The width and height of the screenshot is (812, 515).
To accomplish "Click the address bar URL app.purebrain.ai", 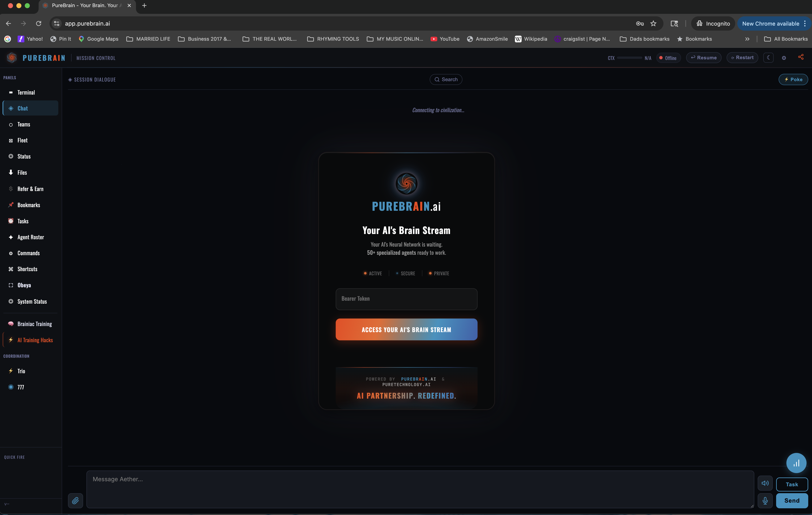I will coord(87,24).
